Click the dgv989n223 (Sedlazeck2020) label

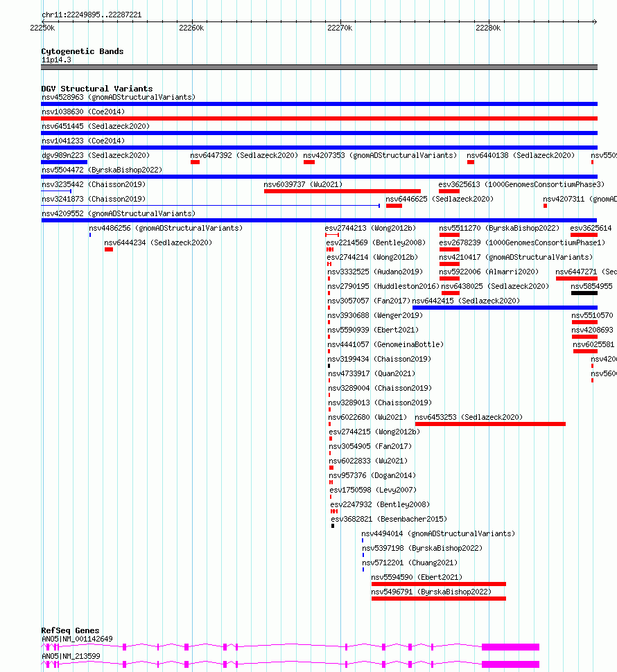[x=96, y=156]
